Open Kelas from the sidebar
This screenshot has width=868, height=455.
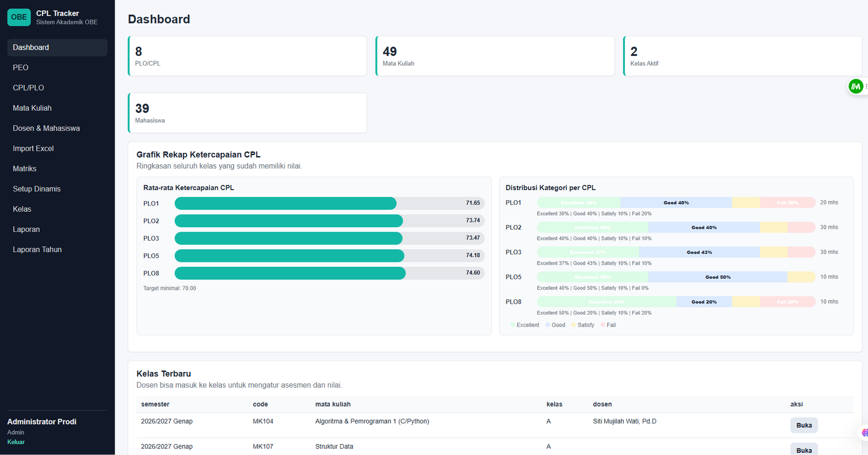58,209
